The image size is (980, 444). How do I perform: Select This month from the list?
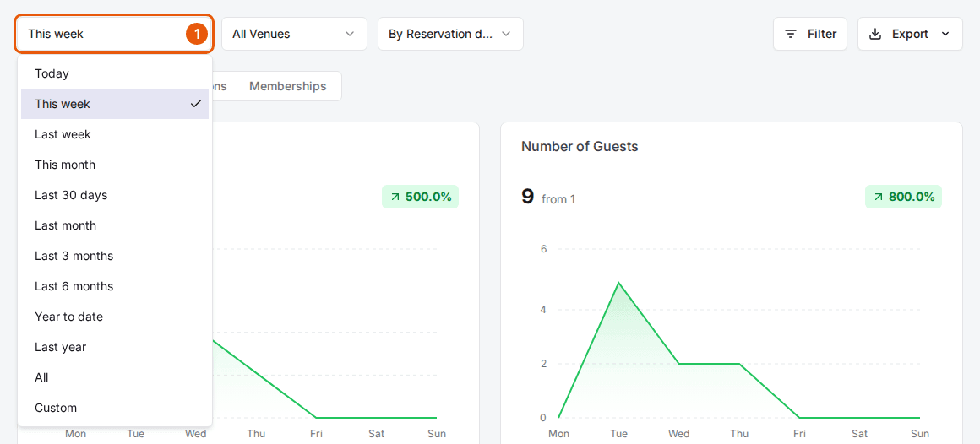[x=115, y=165]
